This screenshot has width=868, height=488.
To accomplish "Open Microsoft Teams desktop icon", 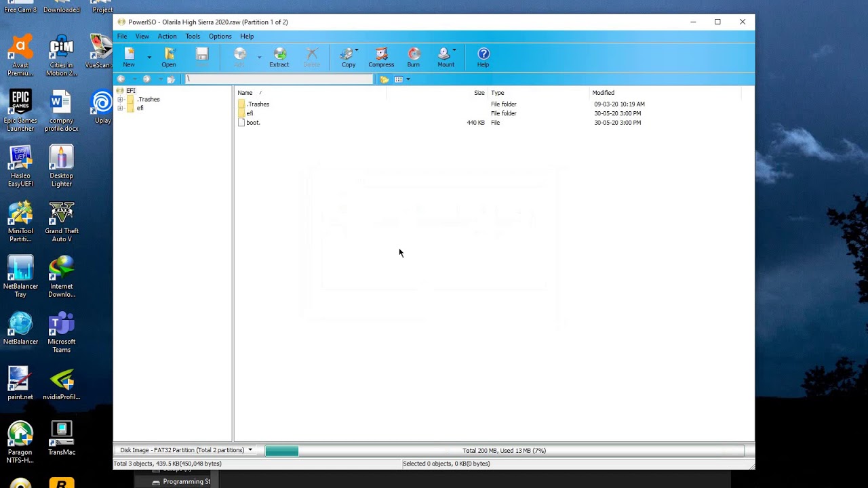I will [62, 333].
